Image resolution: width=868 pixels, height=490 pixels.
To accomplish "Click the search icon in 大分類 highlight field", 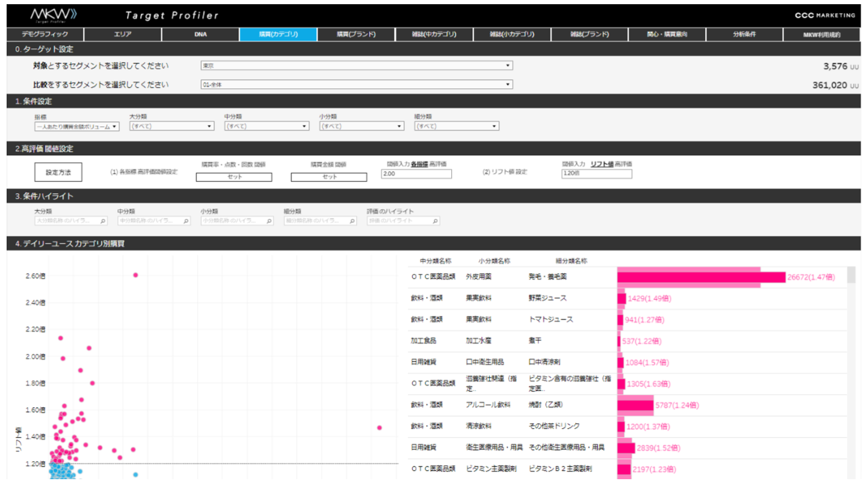I will tap(103, 221).
